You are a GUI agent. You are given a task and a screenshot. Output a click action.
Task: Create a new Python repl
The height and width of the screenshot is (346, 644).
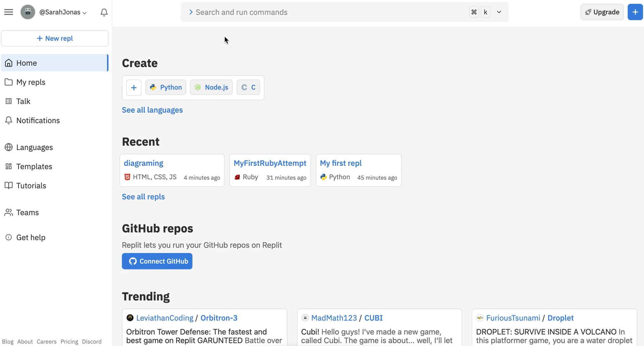pos(165,87)
